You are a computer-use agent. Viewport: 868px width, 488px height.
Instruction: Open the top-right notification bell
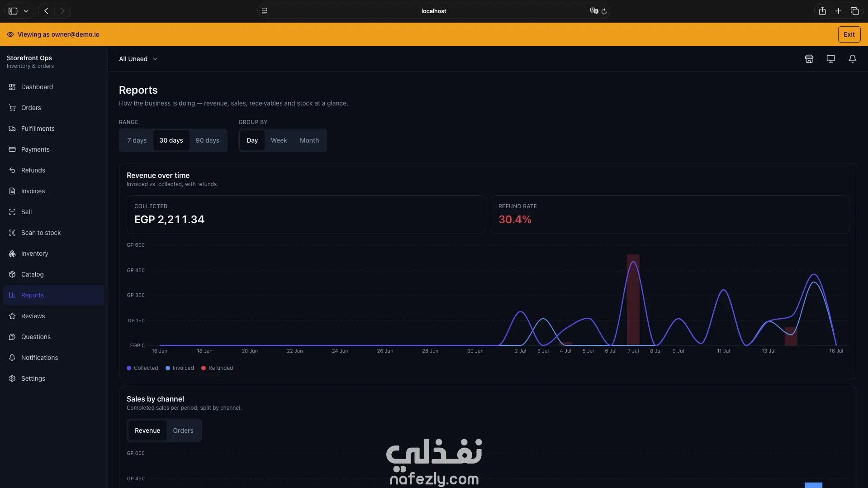coord(853,59)
